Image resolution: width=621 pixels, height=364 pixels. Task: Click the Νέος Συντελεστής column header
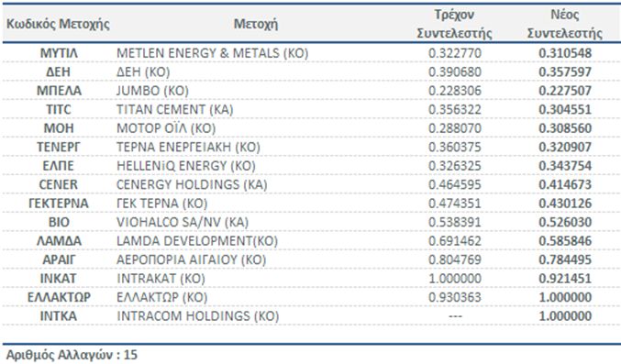tap(565, 24)
